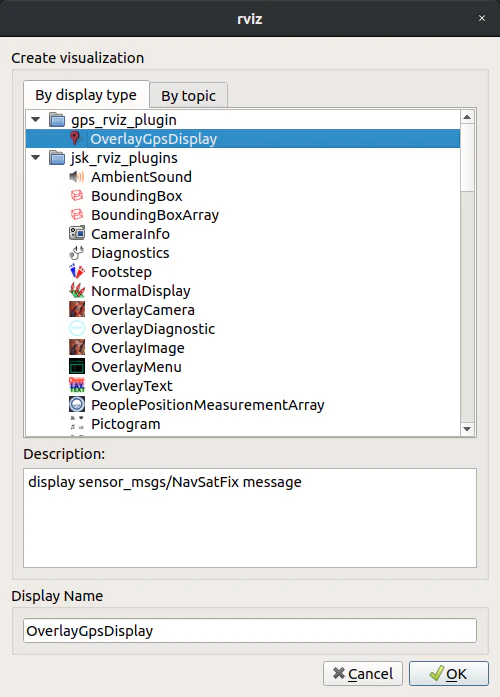Image resolution: width=500 pixels, height=697 pixels.
Task: Click the list scrollbar up arrow
Action: (x=467, y=117)
